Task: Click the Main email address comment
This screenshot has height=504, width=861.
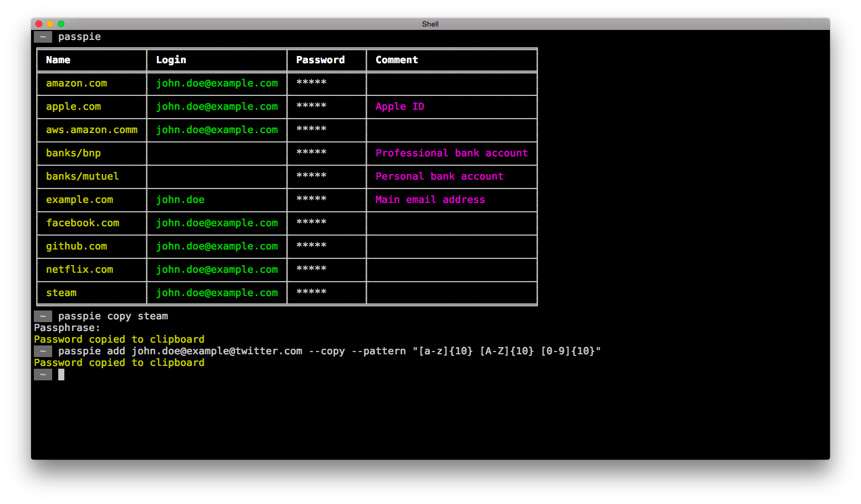Action: coord(430,200)
